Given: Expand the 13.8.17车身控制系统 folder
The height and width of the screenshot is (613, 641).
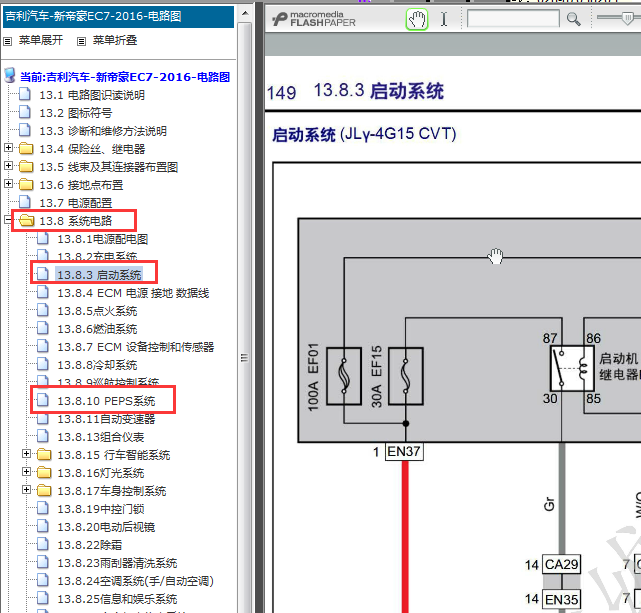Looking at the screenshot, I should point(26,490).
